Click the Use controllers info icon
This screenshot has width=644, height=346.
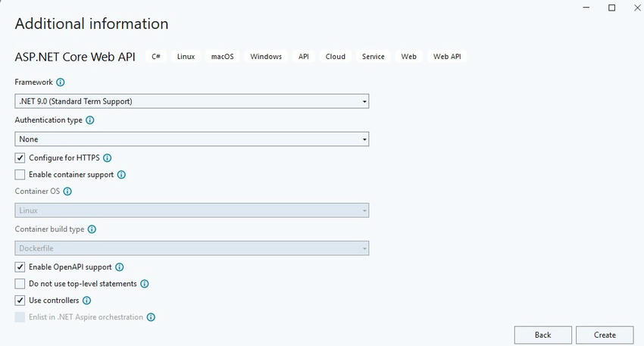86,301
